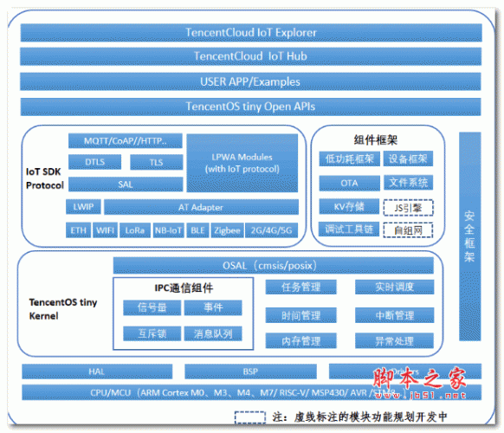Image resolution: width=504 pixels, height=433 pixels.
Task: Select the BLE block
Action: (197, 230)
